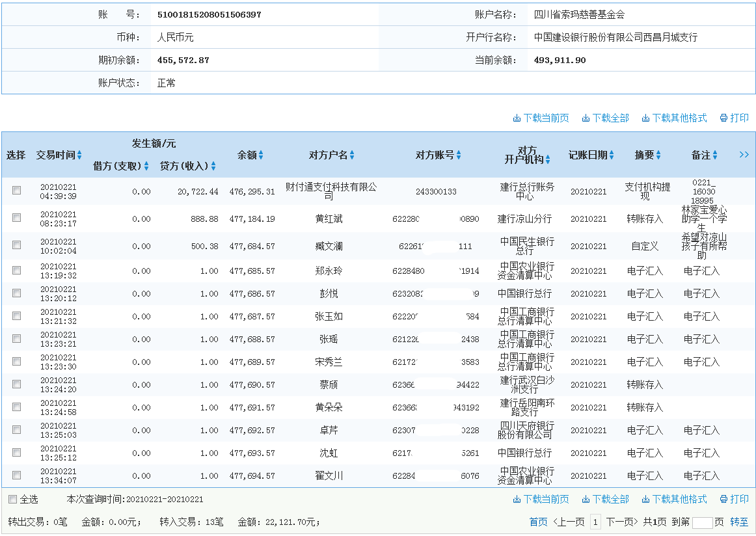Check the 财付通支付科技有限公司 transaction row

[x=16, y=191]
